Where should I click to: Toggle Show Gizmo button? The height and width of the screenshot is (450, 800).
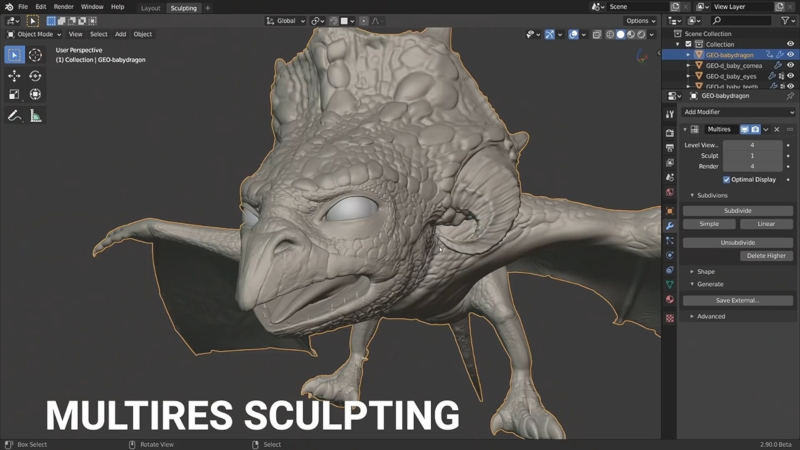549,35
